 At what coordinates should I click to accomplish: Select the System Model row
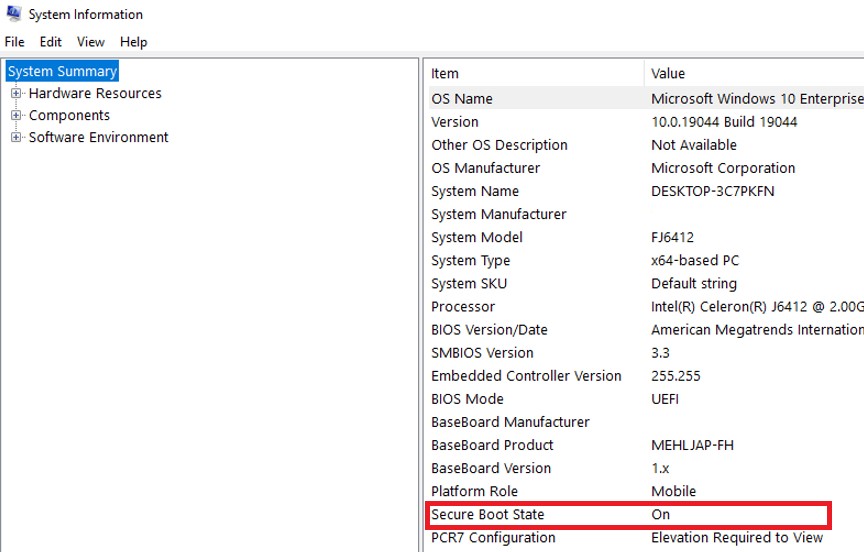click(646, 237)
